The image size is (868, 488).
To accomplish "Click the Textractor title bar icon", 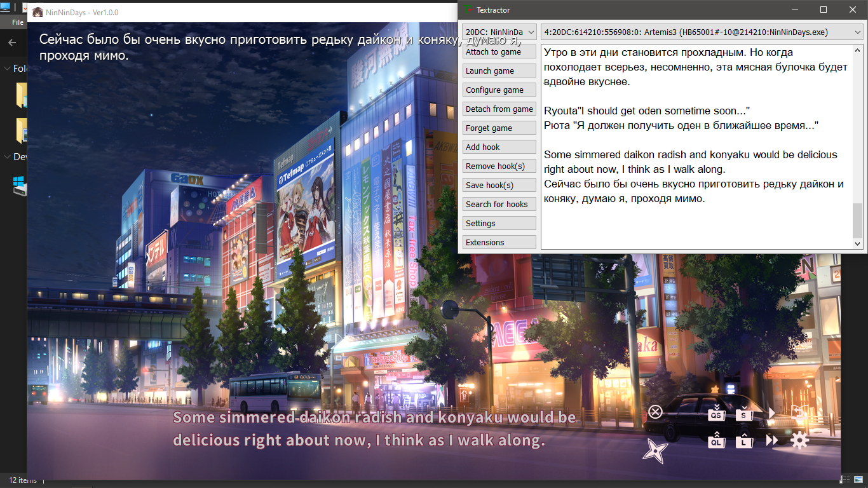I will 468,10.
